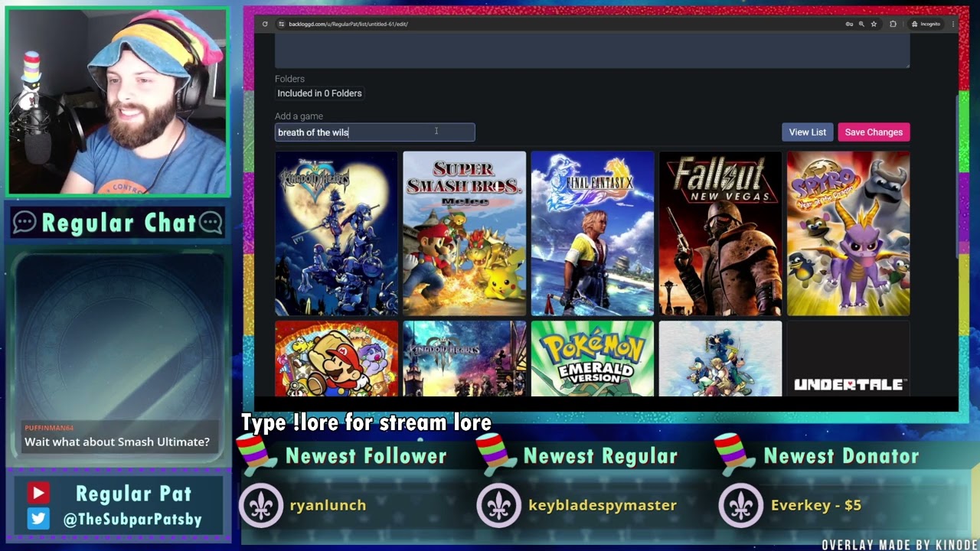Viewport: 980px width, 551px height.
Task: Select the Paper Mario game cover
Action: pos(336,358)
